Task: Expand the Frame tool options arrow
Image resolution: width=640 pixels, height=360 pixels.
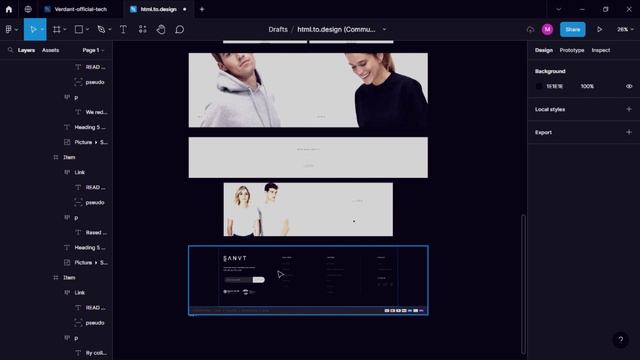Action: click(65, 29)
